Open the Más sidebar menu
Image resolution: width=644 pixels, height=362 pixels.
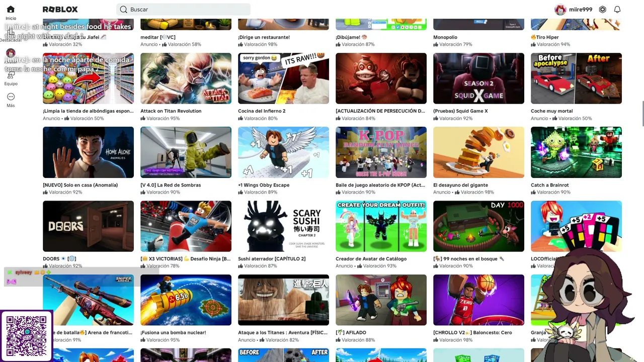[x=11, y=100]
